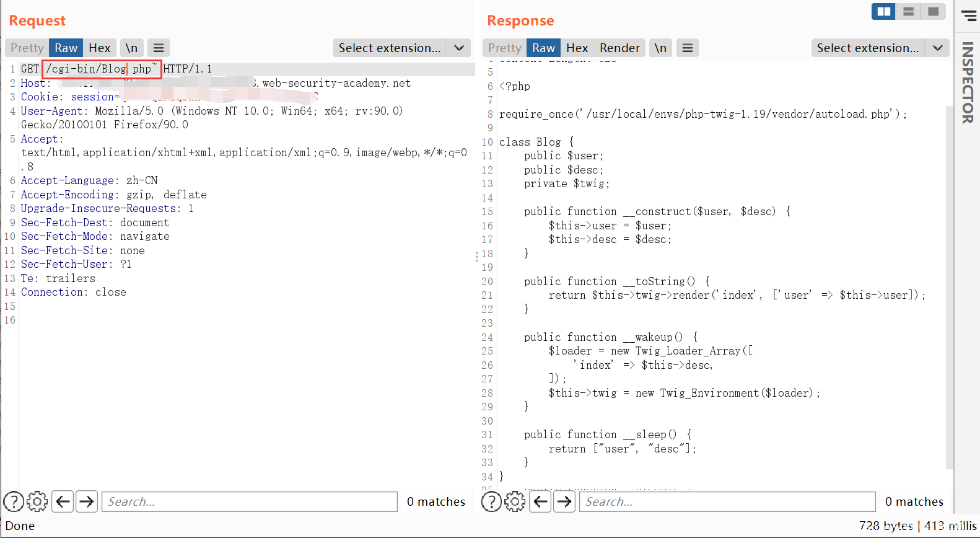
Task: Switch to side-by-side split layout
Action: [883, 11]
